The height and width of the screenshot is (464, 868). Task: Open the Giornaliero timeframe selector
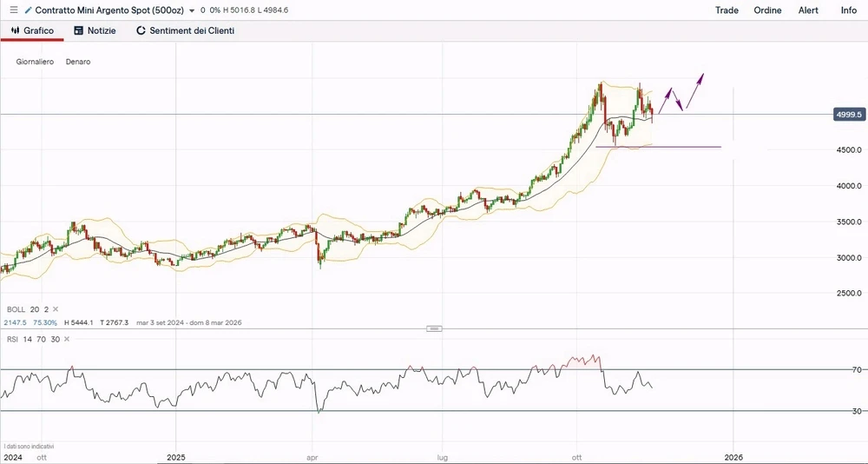tap(35, 62)
